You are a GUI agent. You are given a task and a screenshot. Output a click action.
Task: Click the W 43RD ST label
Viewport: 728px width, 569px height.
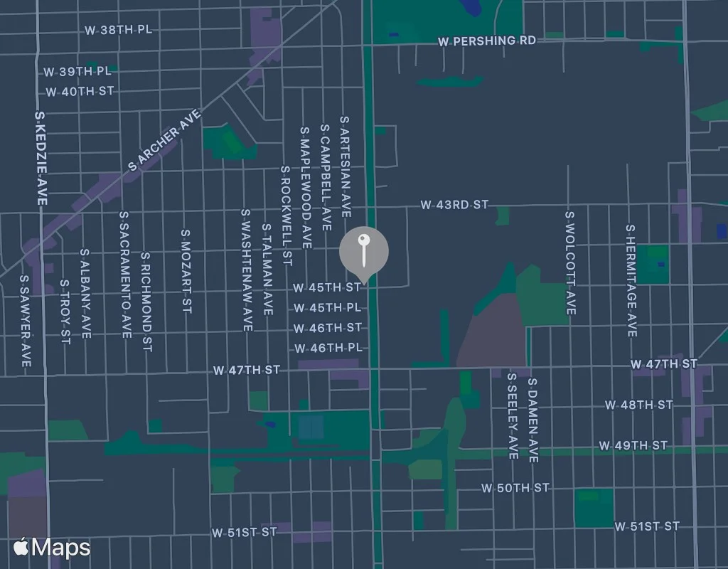454,205
